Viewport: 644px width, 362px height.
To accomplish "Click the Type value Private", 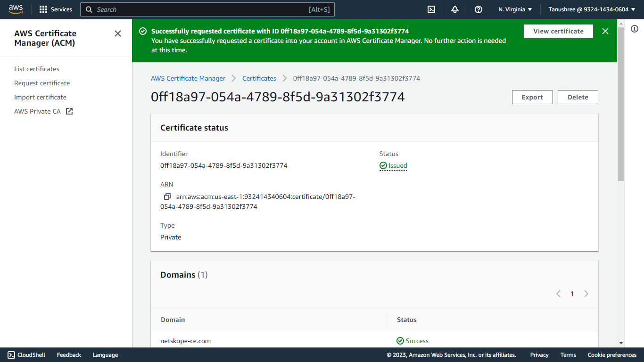I will (x=171, y=237).
